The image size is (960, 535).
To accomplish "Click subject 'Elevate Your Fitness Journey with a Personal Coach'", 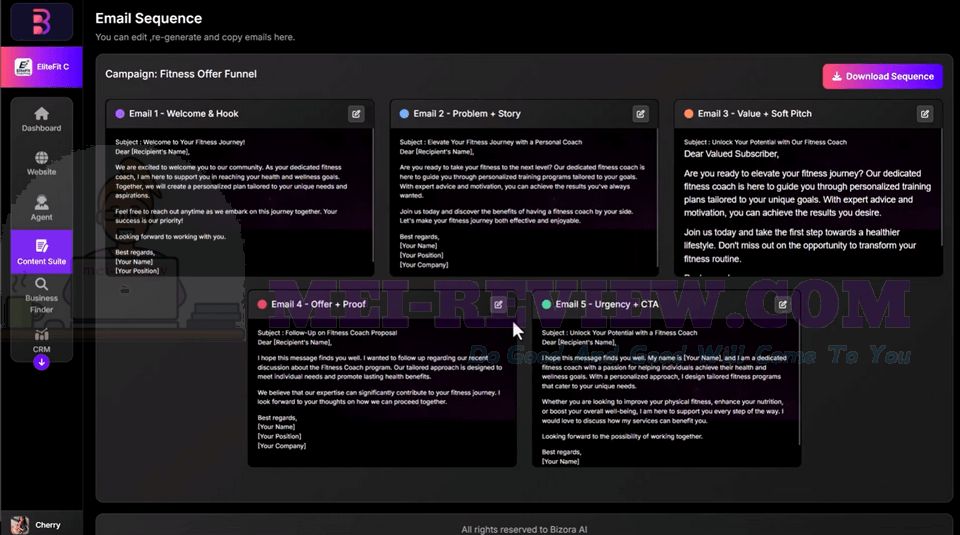I will click(504, 142).
